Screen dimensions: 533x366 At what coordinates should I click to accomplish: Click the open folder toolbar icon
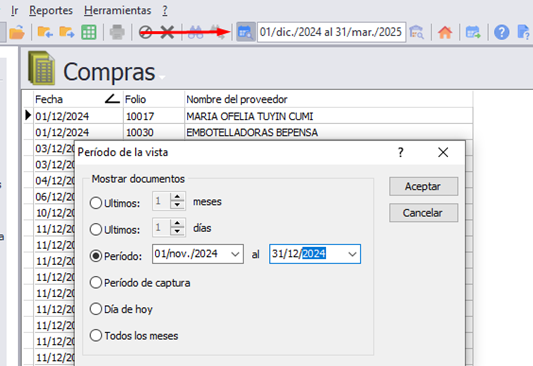pos(17,33)
